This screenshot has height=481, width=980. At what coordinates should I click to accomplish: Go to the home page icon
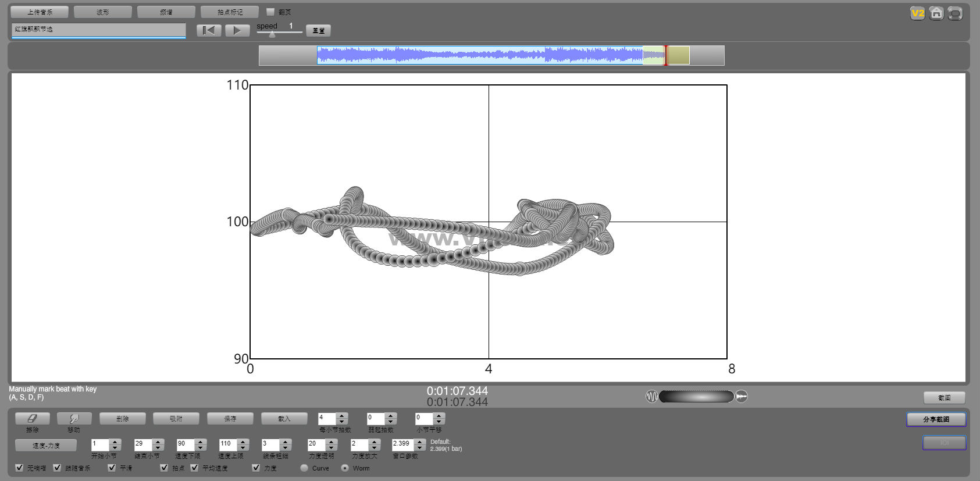coord(936,13)
